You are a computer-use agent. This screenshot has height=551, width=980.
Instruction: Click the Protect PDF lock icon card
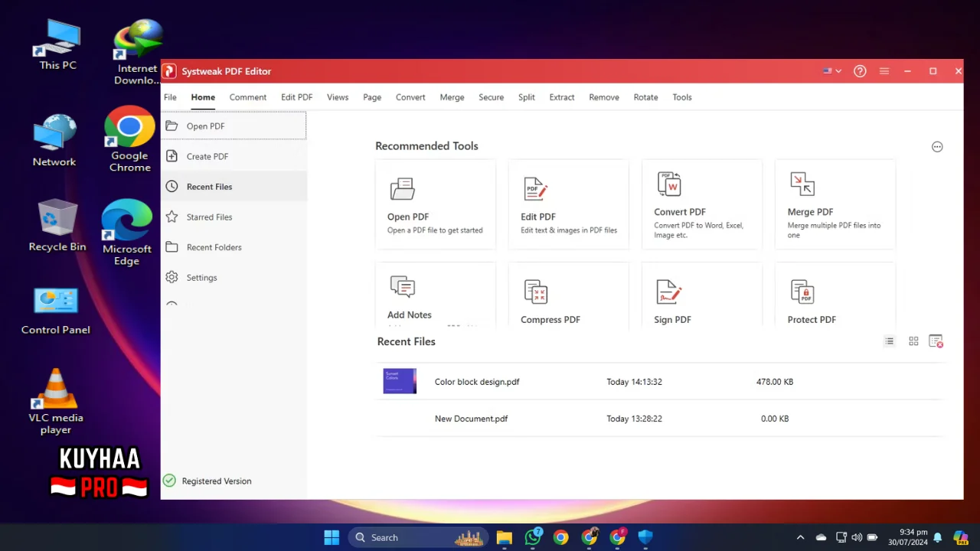point(802,292)
